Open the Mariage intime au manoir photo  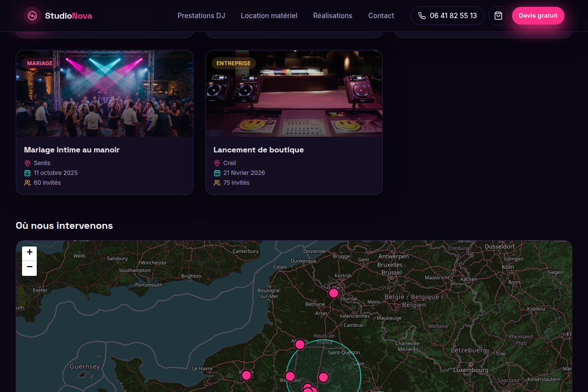pos(105,94)
